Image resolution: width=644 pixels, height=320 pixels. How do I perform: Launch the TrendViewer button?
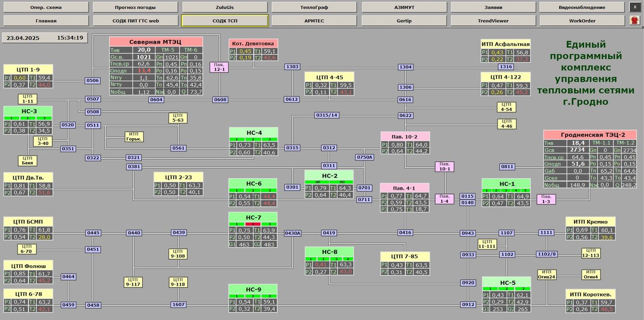[x=493, y=20]
